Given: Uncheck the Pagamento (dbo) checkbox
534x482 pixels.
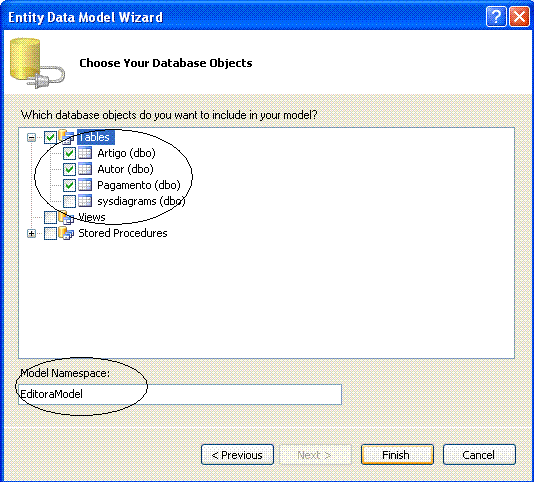Looking at the screenshot, I should point(69,185).
